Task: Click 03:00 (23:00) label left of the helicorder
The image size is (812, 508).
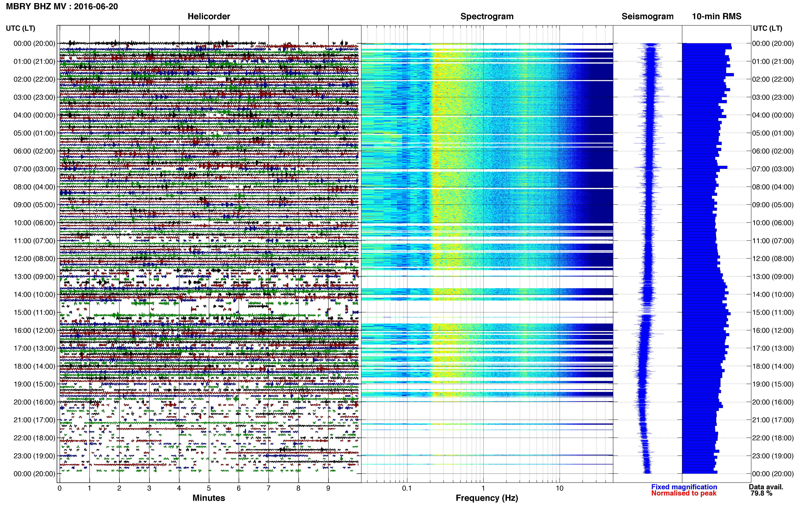Action: coord(34,97)
